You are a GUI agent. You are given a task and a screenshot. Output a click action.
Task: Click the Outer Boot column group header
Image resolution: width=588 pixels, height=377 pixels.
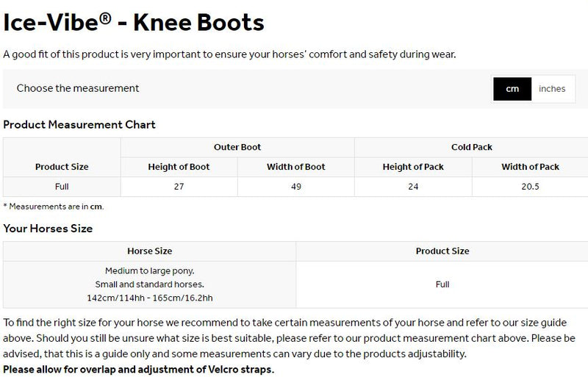[237, 147]
